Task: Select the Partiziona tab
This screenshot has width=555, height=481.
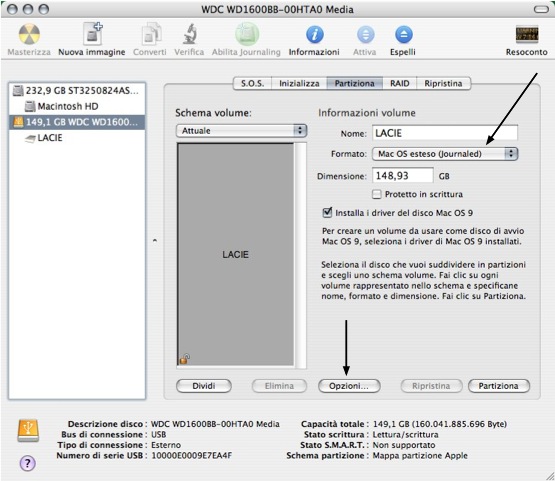Action: pos(355,84)
